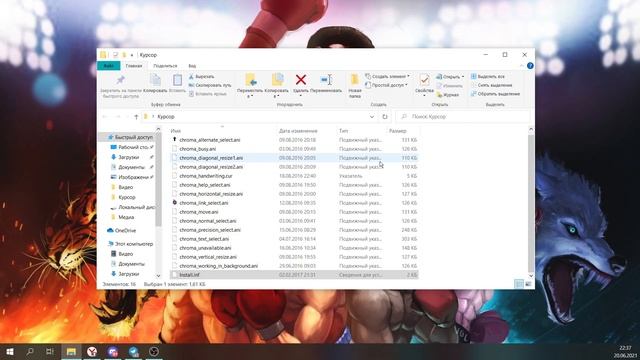This screenshot has height=360, width=640.
Task: Click the Поиск: Курсор search field
Action: (462, 117)
